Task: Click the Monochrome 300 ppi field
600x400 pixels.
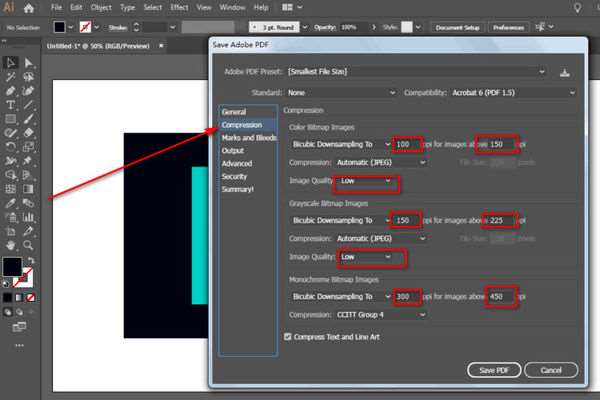Action: tap(407, 297)
